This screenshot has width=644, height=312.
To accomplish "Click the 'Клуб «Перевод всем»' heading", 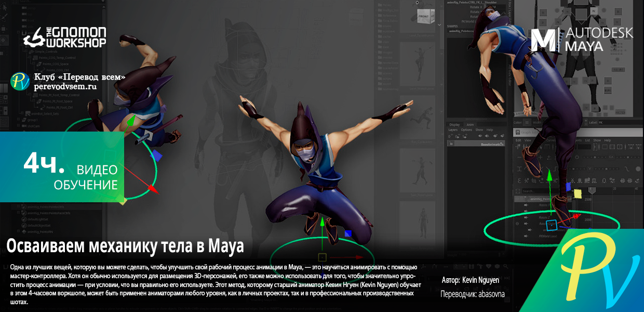I will coord(79,77).
